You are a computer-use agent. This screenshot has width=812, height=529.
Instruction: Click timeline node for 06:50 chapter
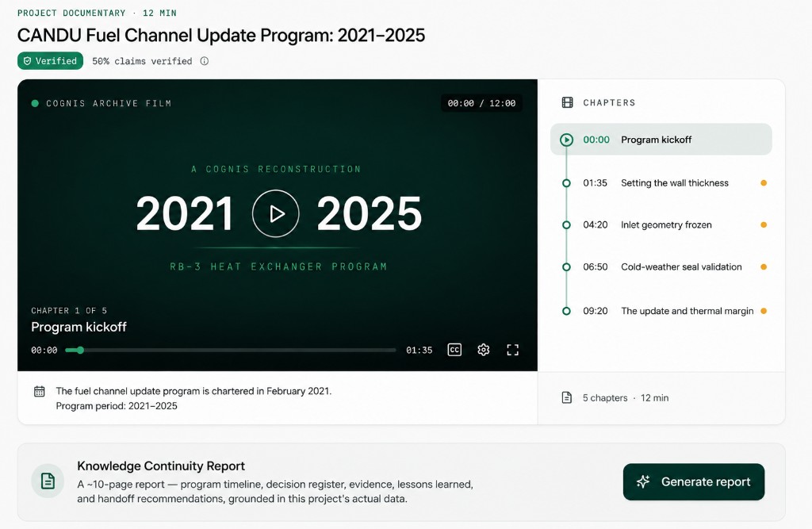[x=566, y=266]
